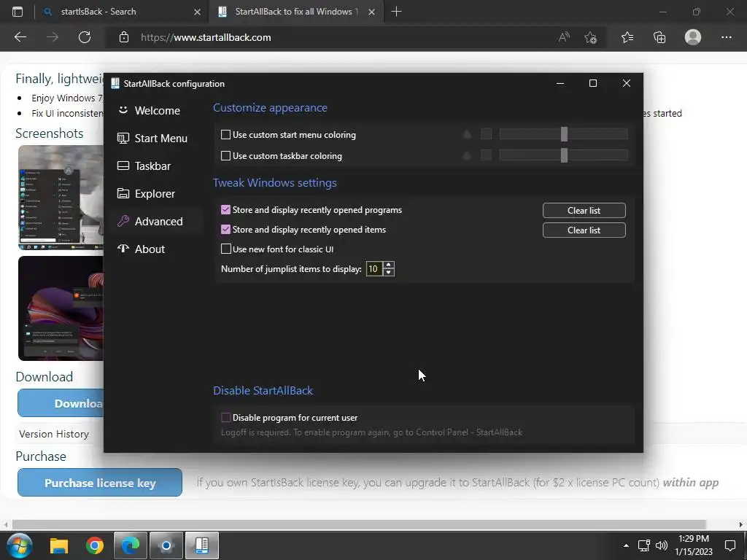
Task: Open the volume tray icon
Action: (661, 545)
